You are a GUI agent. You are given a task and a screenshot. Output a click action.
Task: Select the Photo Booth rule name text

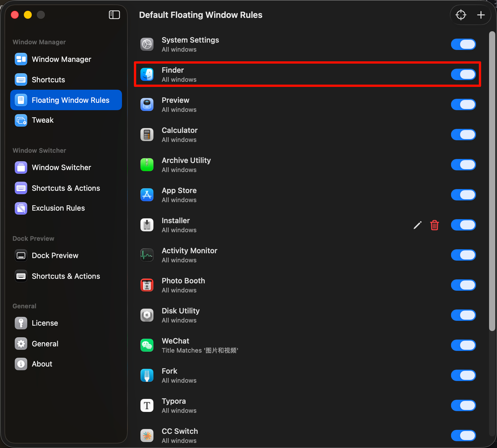183,281
